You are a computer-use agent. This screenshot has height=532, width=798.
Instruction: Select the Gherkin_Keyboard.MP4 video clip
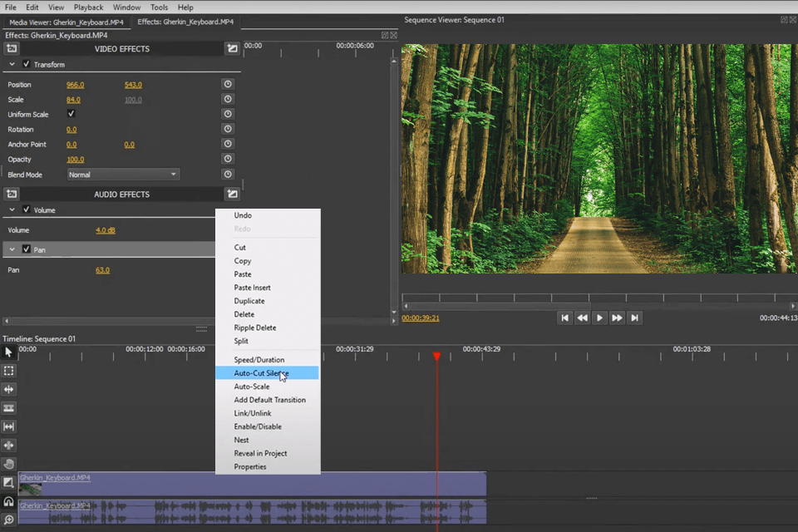point(253,484)
